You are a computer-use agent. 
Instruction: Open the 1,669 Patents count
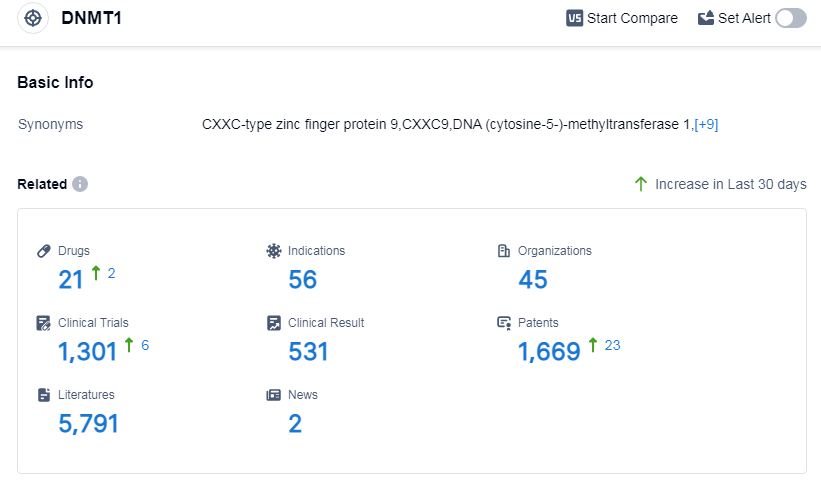(x=549, y=352)
